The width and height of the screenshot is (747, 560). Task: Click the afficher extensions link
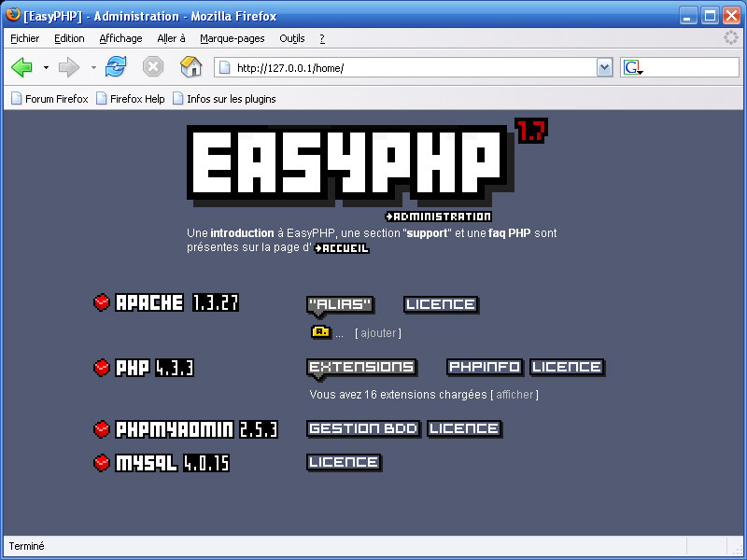(514, 395)
